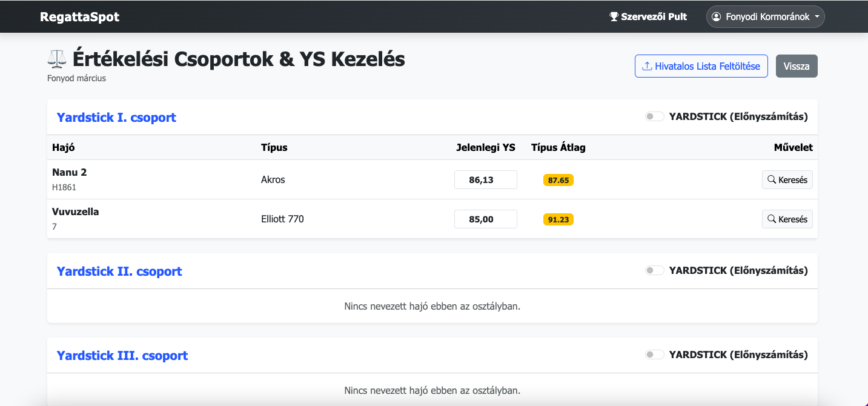Click the trophy icon beside Szervezői Pult

[x=614, y=17]
